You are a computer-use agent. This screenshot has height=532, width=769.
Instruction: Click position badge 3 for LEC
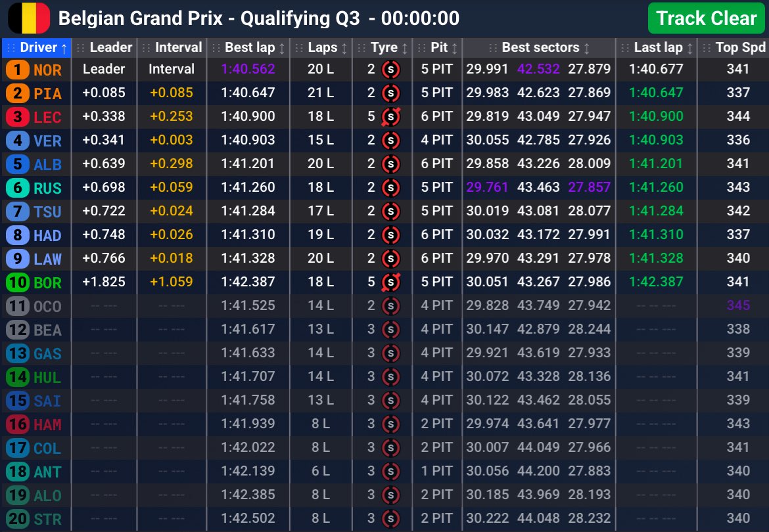[18, 117]
